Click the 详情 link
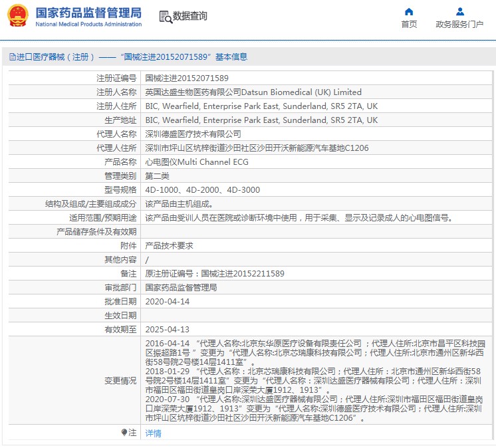496x448 pixels. click(x=153, y=433)
